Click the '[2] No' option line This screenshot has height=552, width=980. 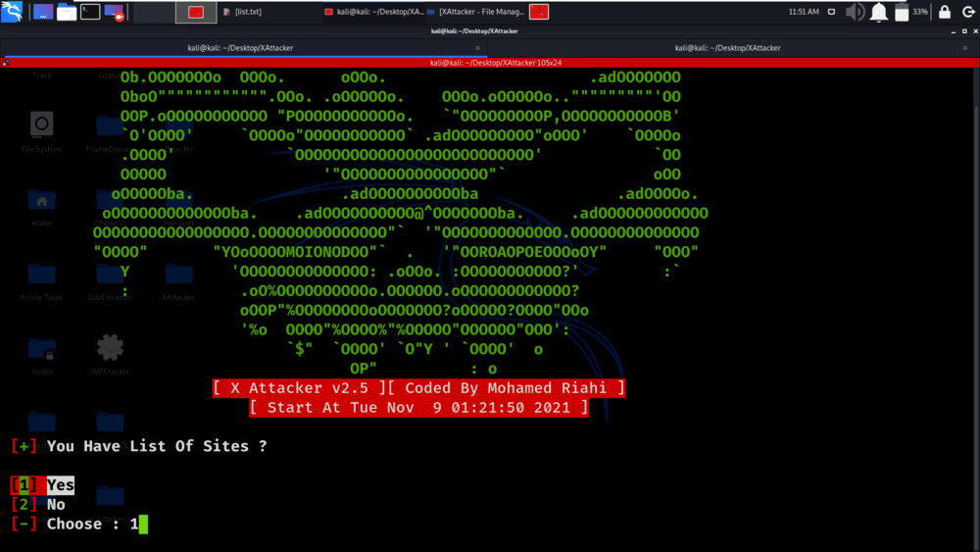(38, 505)
